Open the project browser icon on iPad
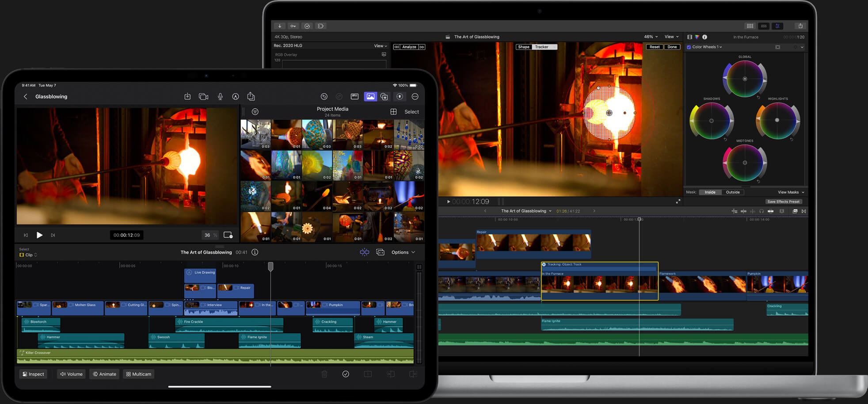The width and height of the screenshot is (868, 404). tap(354, 96)
